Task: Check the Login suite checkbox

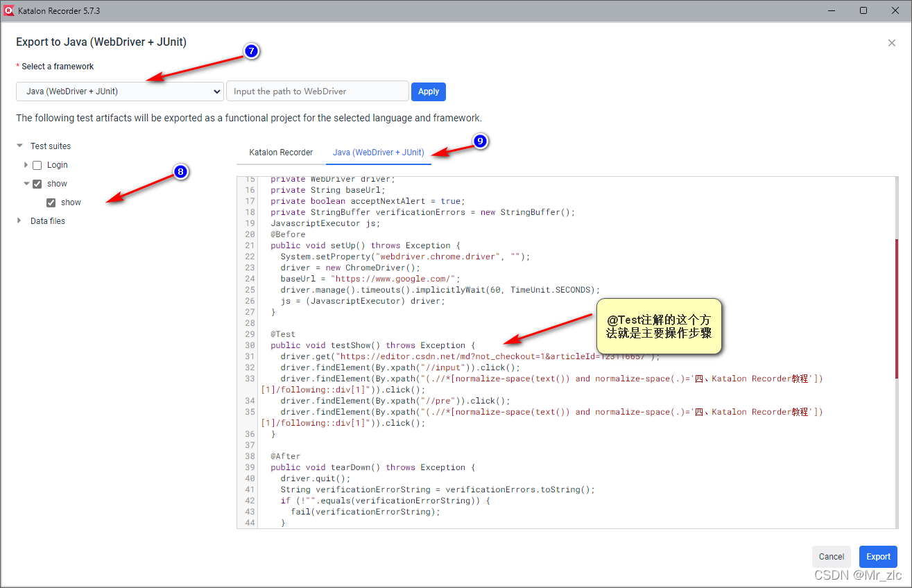Action: tap(37, 165)
